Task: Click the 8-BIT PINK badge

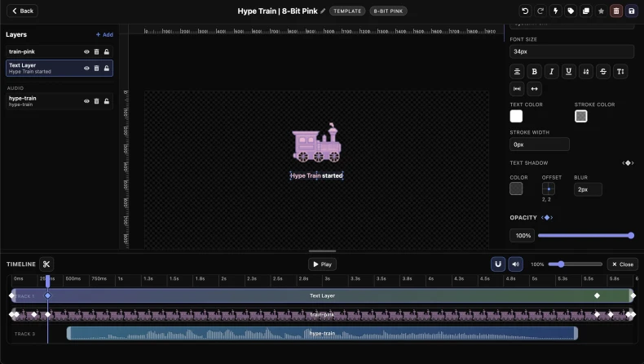Action: [x=388, y=11]
